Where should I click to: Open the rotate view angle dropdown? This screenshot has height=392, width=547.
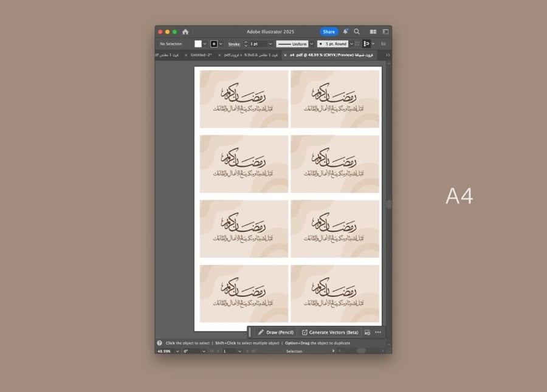204,351
